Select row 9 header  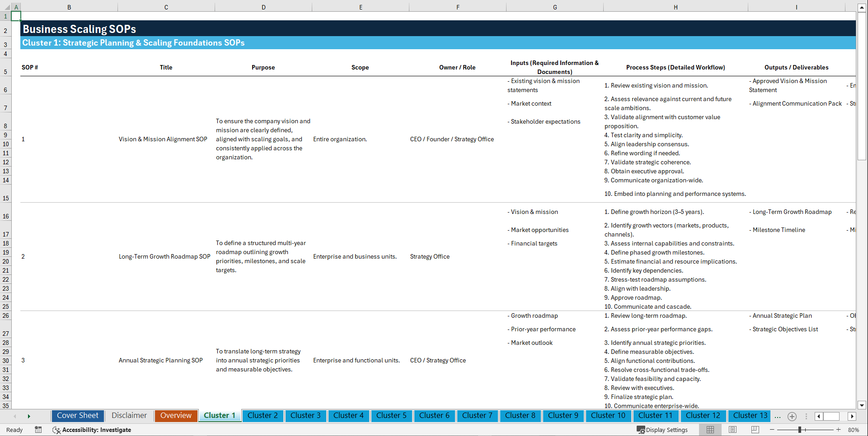6,135
